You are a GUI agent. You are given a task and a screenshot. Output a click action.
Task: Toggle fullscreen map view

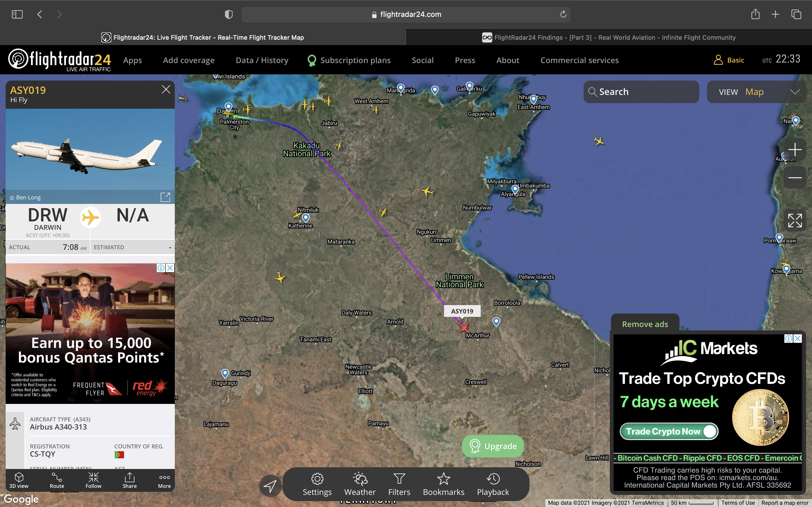tap(794, 220)
